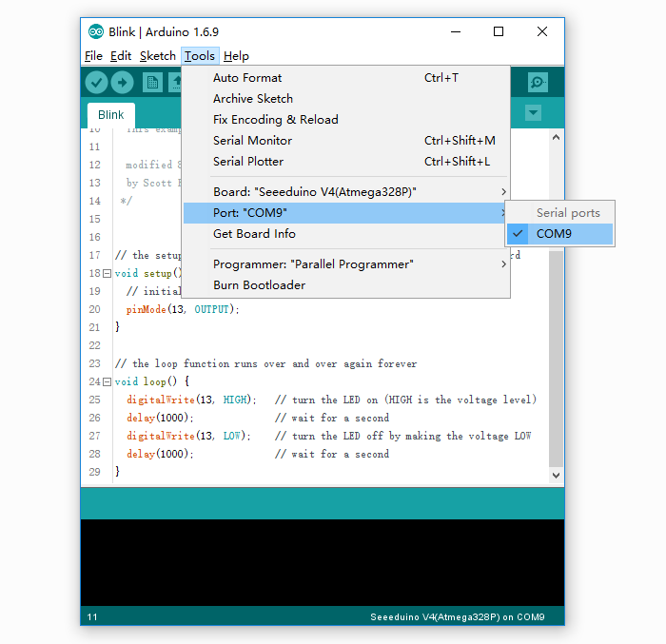Screen dimensions: 666x644
Task: Click the highlighted Port COM9 entry
Action: pos(345,213)
